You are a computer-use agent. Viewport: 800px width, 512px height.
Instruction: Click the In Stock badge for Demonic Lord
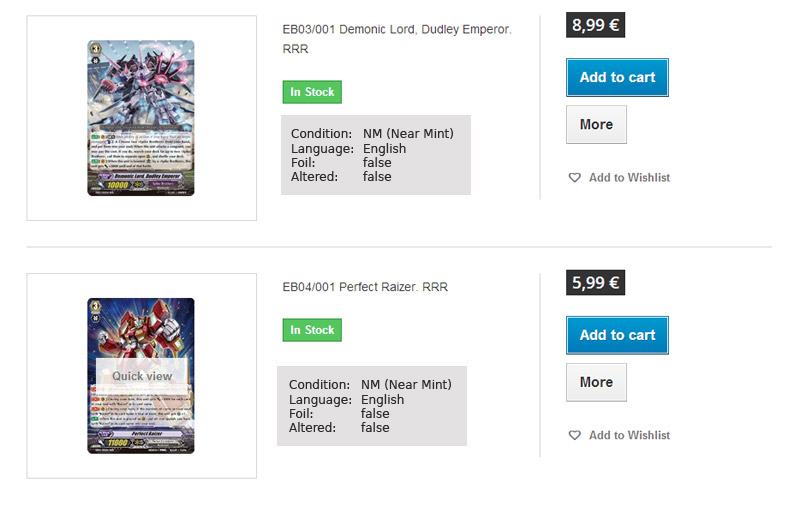coord(312,92)
